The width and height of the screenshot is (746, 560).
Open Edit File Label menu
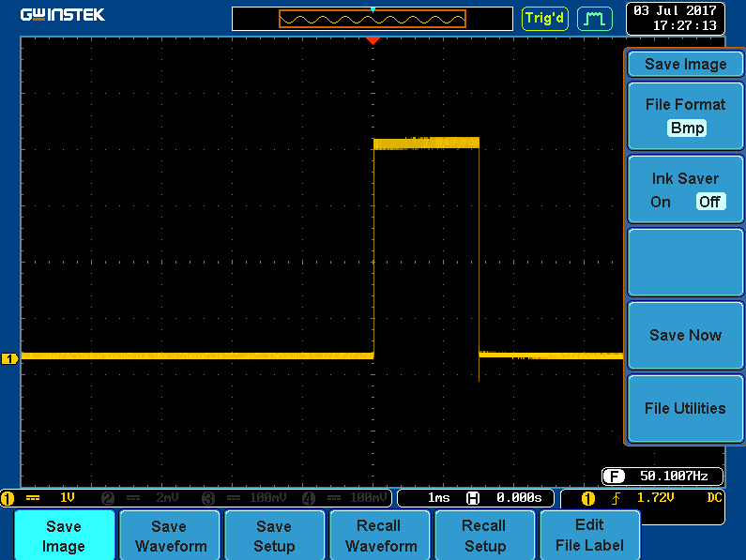click(x=590, y=536)
